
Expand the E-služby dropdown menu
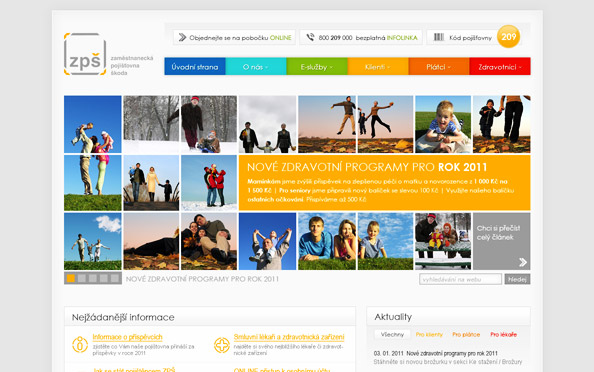click(x=317, y=67)
